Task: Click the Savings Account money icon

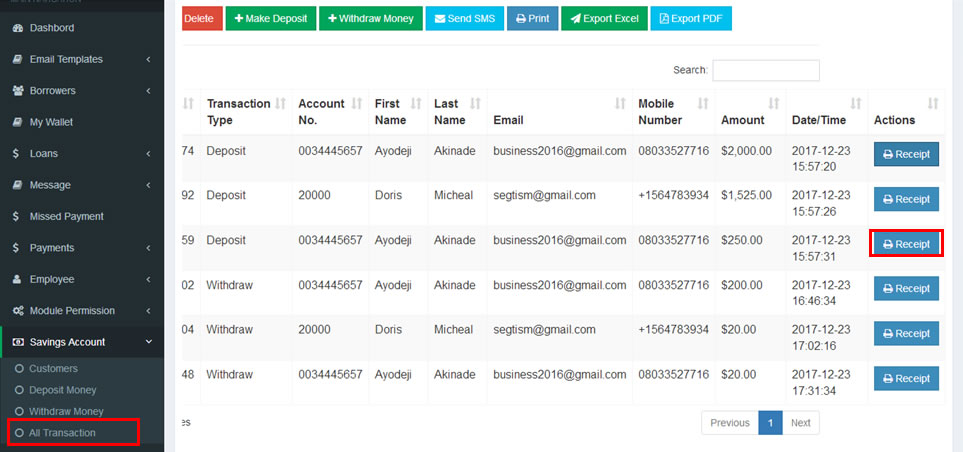Action: point(17,342)
